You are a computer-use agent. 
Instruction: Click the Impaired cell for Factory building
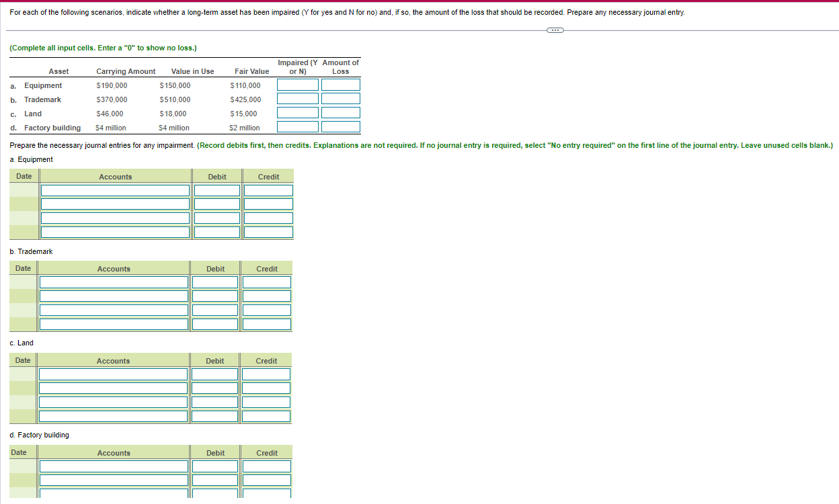point(297,126)
